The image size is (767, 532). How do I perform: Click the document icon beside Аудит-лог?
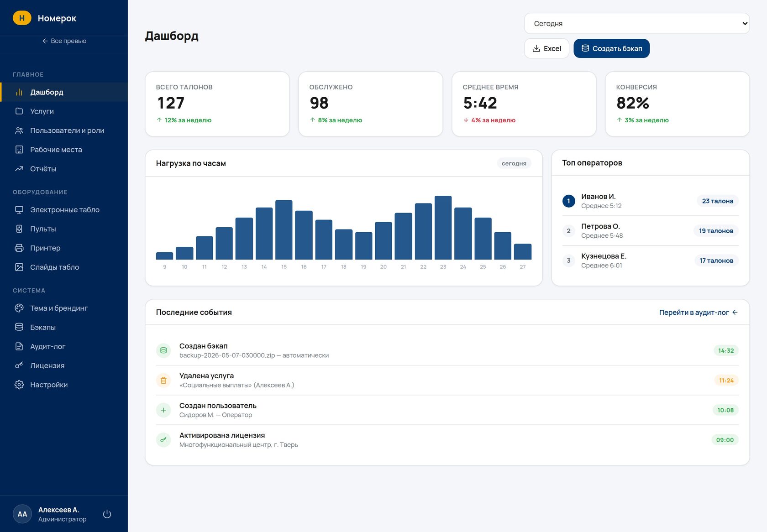[x=19, y=347]
